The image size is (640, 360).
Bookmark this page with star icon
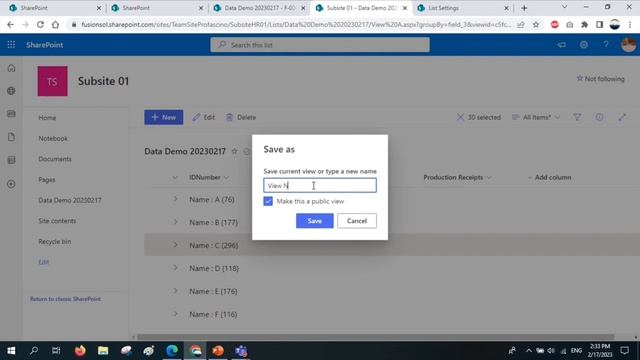coord(536,25)
